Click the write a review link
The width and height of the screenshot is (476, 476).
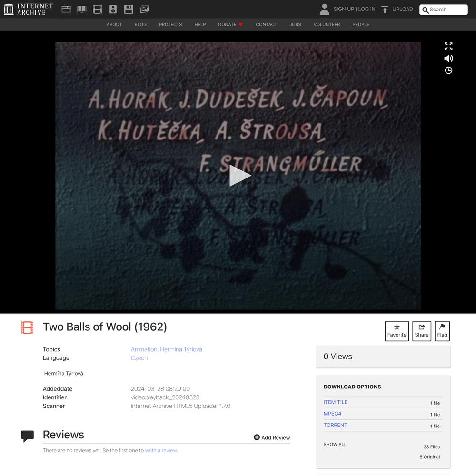point(161,450)
